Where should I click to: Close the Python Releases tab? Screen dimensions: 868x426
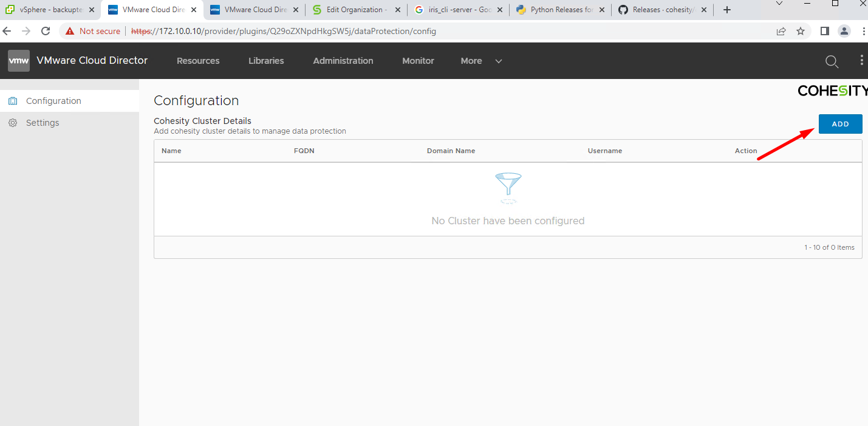(x=602, y=10)
